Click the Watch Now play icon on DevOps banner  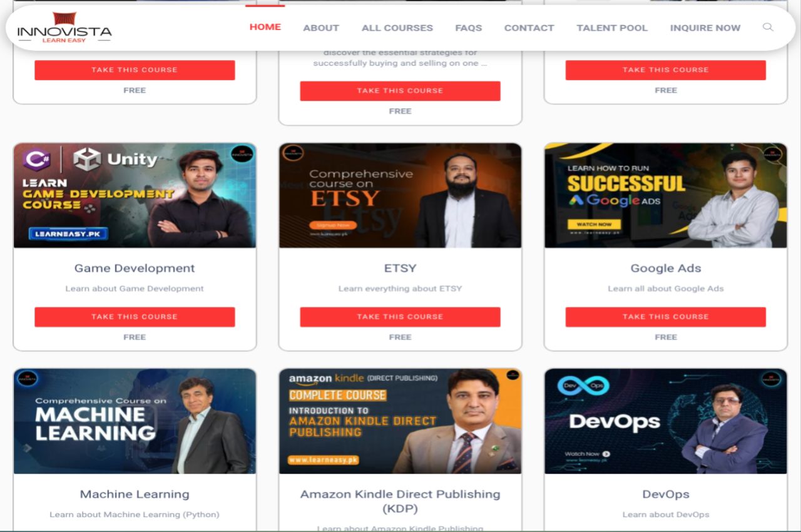click(606, 454)
